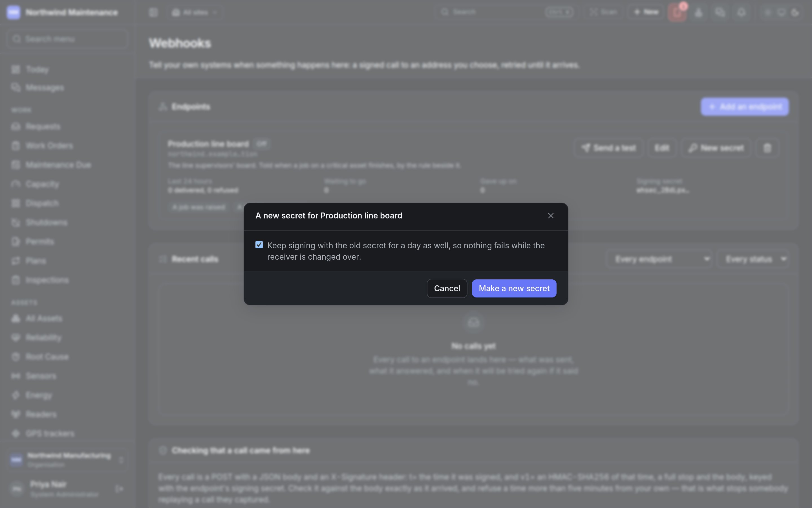Image resolution: width=812 pixels, height=508 pixels.
Task: Open GPS trackers in the sidebar
Action: pyautogui.click(x=67, y=434)
